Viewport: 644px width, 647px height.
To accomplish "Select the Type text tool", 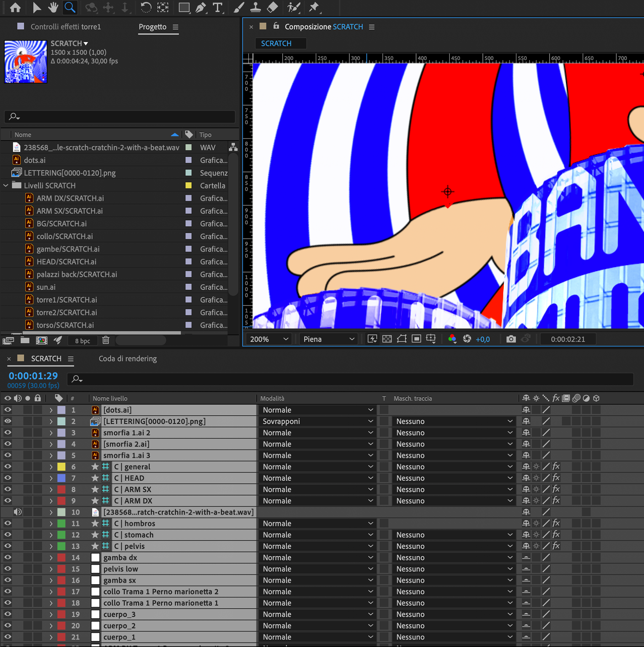I will pos(218,7).
